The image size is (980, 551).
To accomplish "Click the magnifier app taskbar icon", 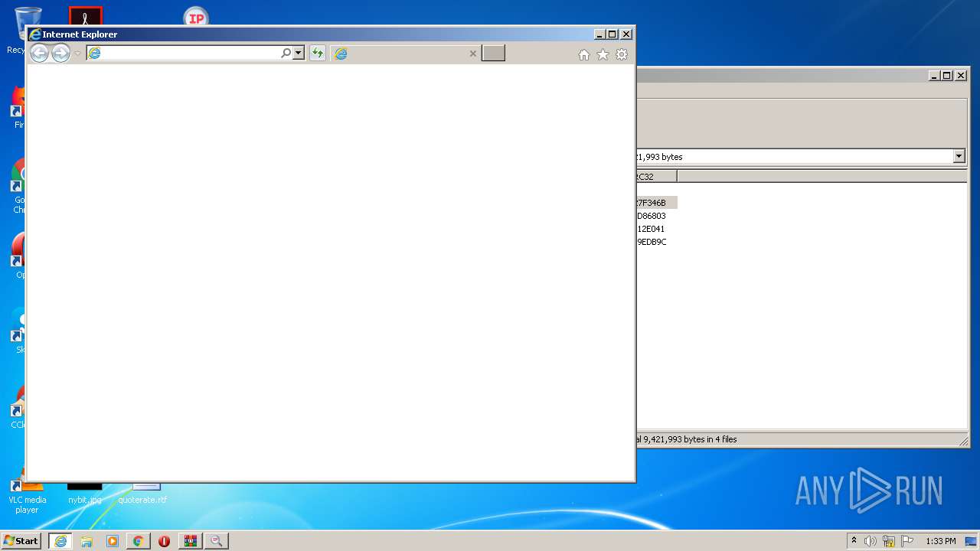I will coord(216,541).
